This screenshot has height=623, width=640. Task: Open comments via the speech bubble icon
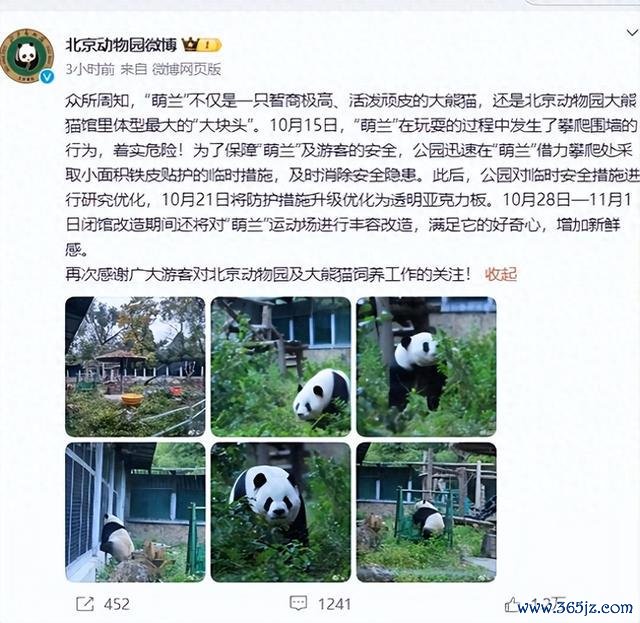point(298,603)
